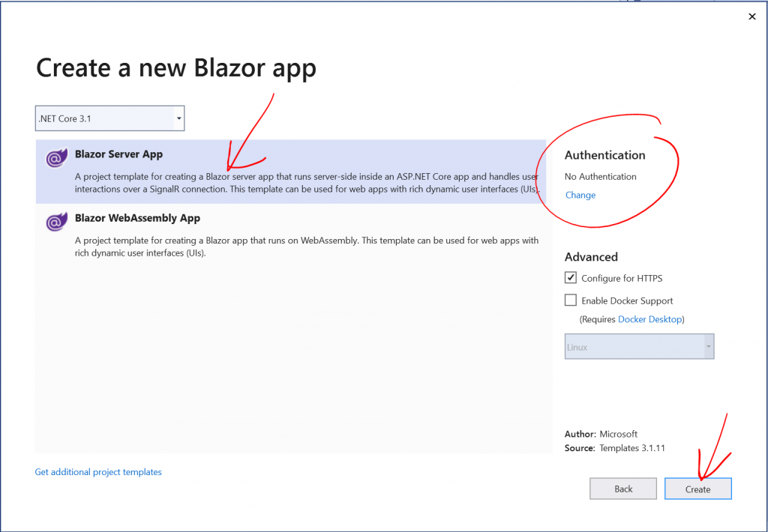Click the Blazor Server App template icon

57,158
